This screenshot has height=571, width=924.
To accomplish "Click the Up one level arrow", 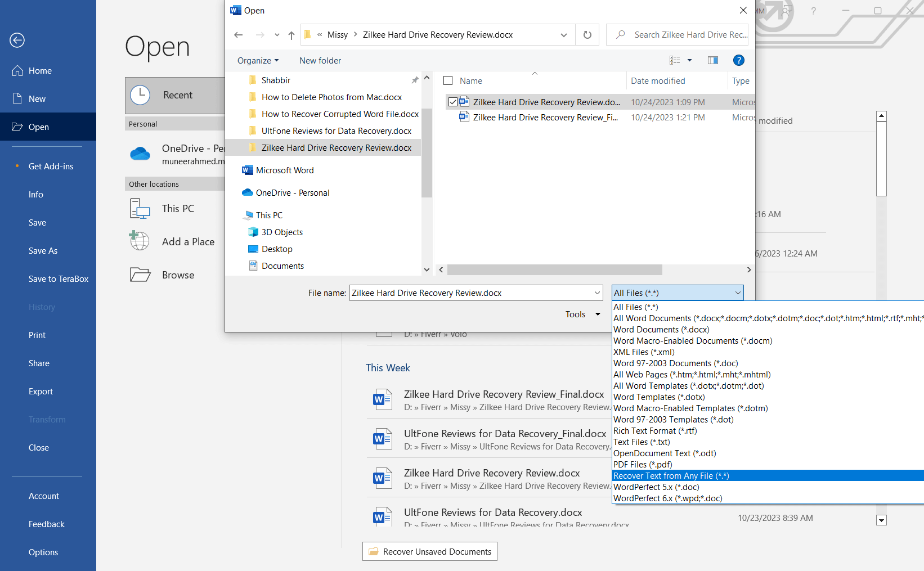I will pos(291,34).
